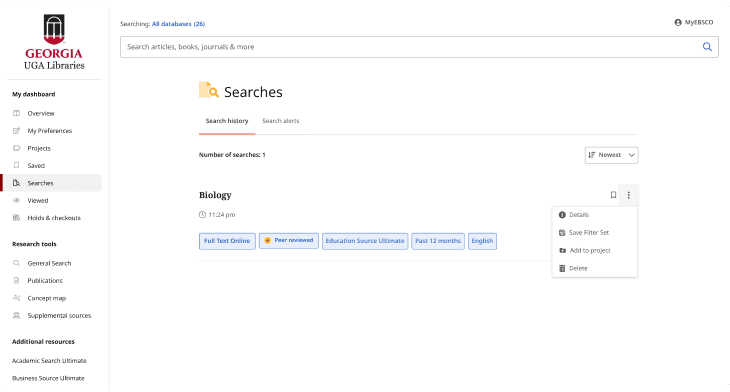Click the Peer reviewed filter tag

coord(289,241)
